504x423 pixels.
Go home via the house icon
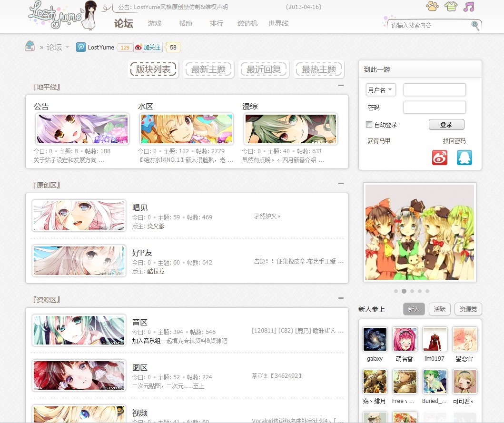point(30,46)
